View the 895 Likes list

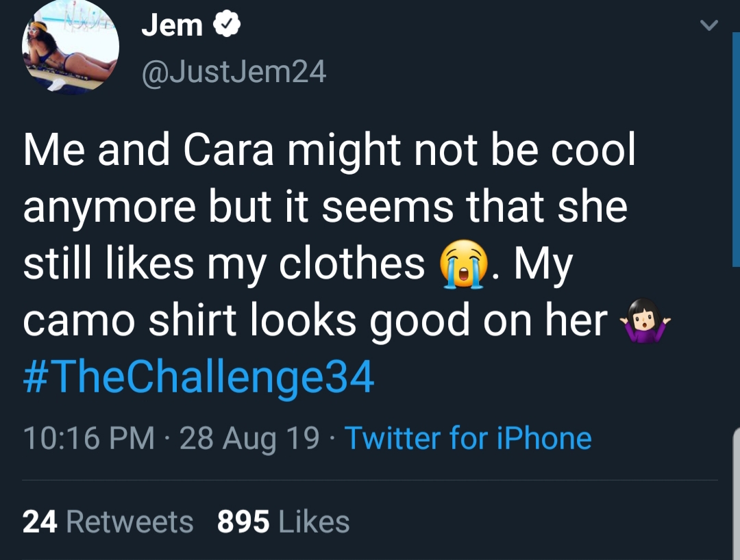point(283,522)
